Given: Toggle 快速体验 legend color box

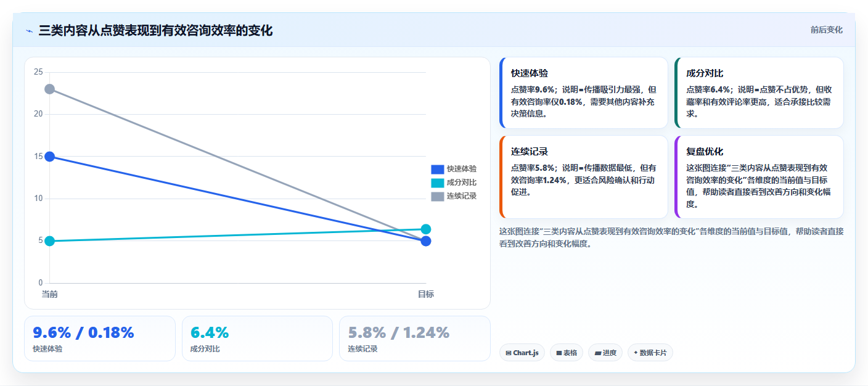Looking at the screenshot, I should coord(437,169).
